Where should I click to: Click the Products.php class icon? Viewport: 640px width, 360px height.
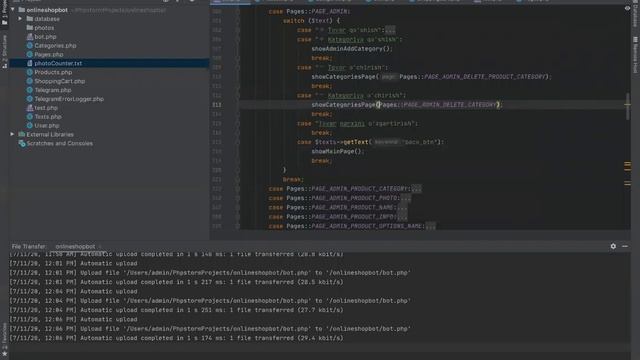click(x=29, y=72)
